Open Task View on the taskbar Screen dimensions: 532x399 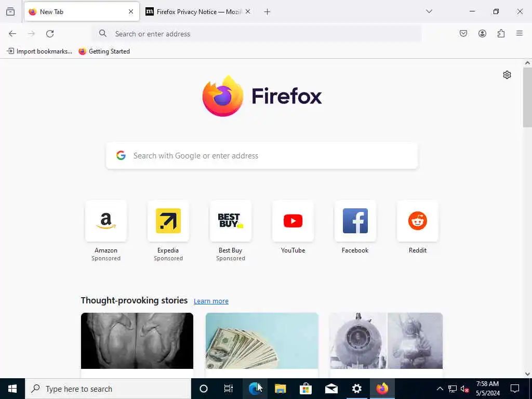click(x=229, y=389)
